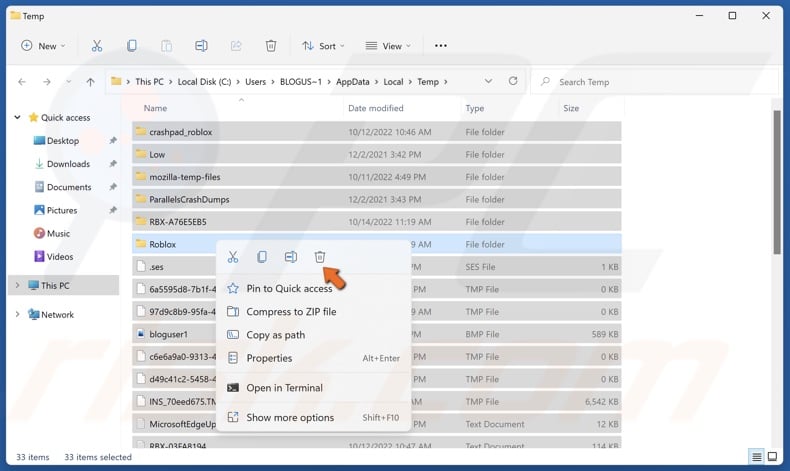Screen dimensions: 790x471
Task: Click Users in the address breadcrumb
Action: click(255, 82)
